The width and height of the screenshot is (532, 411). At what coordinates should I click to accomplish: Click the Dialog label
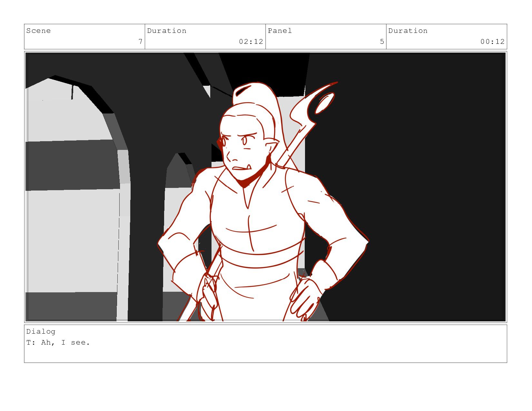tap(41, 331)
